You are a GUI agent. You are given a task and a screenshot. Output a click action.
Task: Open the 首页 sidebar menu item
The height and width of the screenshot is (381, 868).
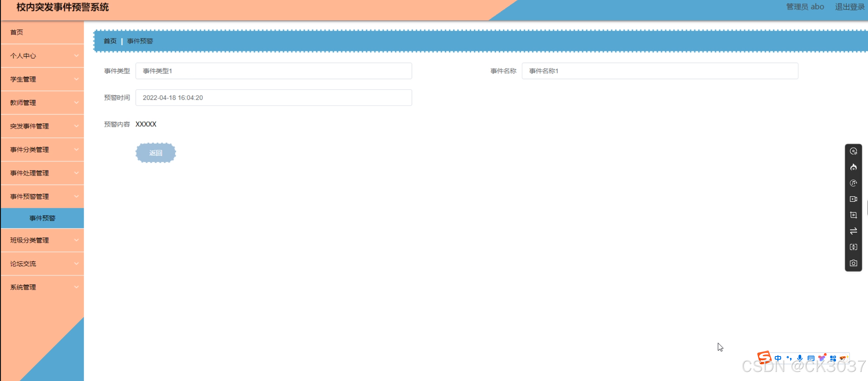coord(17,32)
